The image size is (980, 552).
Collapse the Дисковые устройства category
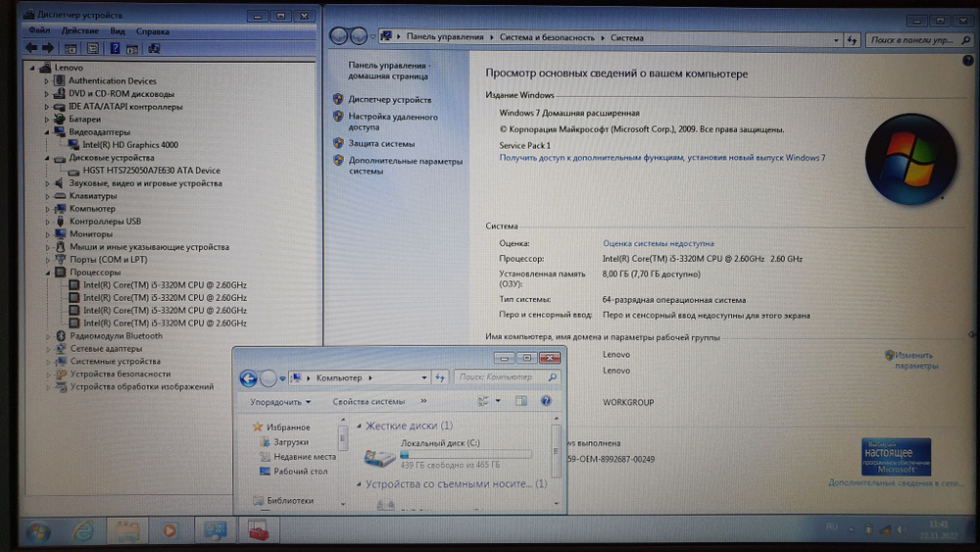[x=47, y=158]
